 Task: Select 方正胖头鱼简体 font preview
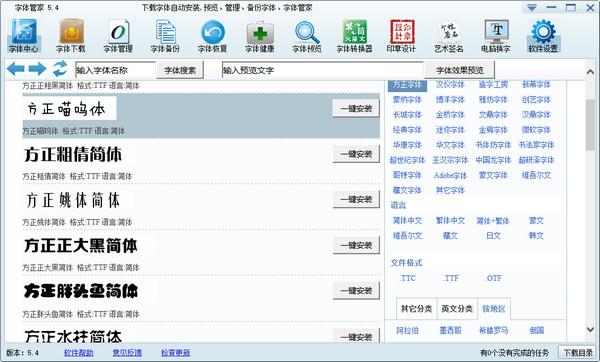[81, 291]
